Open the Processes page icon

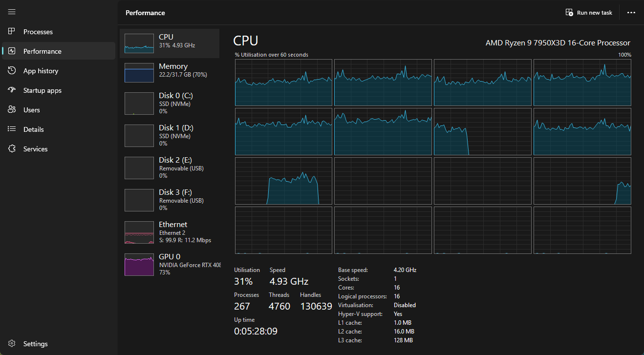pos(12,32)
